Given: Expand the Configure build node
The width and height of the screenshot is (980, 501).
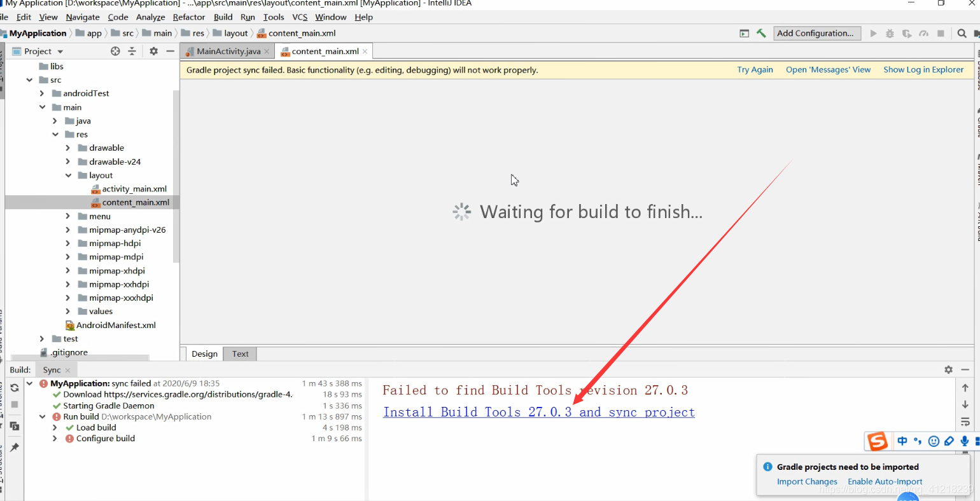Looking at the screenshot, I should click(x=55, y=439).
